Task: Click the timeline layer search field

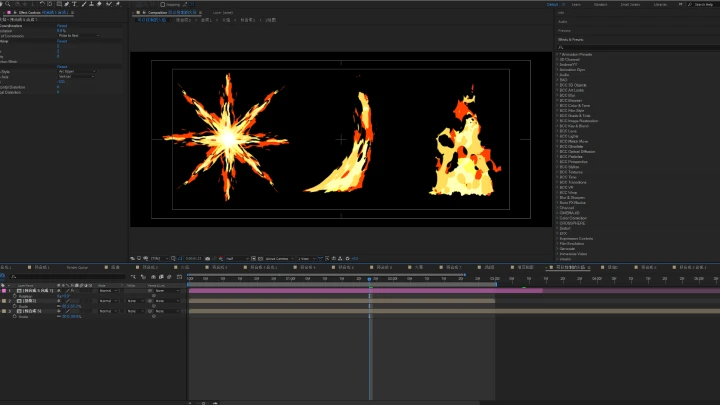Action: pos(68,277)
